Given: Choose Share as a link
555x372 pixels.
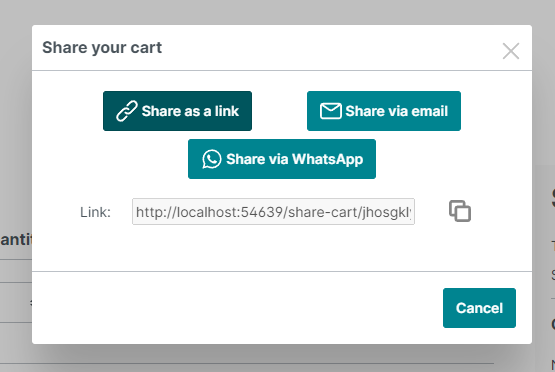Looking at the screenshot, I should tap(177, 111).
